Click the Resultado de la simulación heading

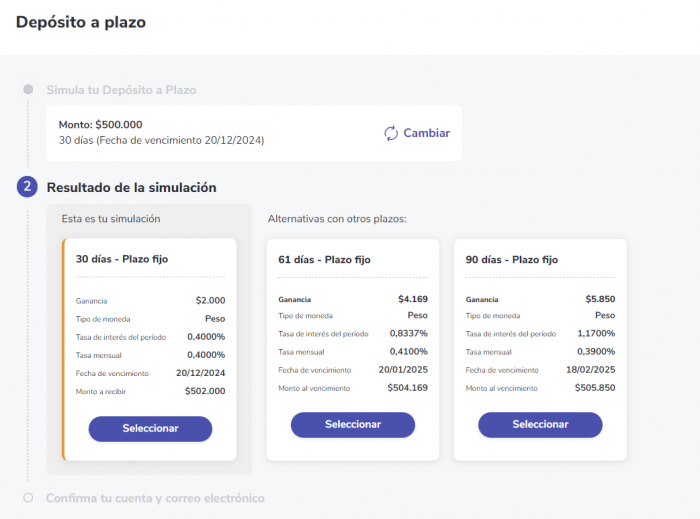point(132,187)
